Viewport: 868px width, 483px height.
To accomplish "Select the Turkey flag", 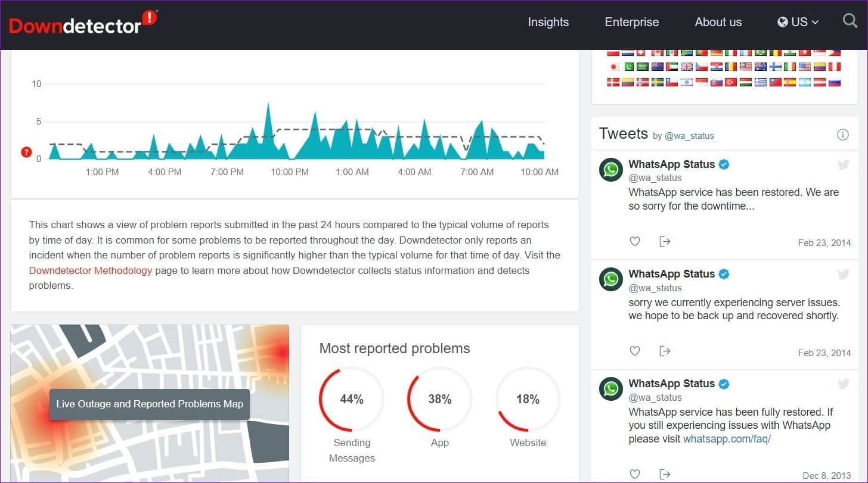I will click(x=731, y=82).
